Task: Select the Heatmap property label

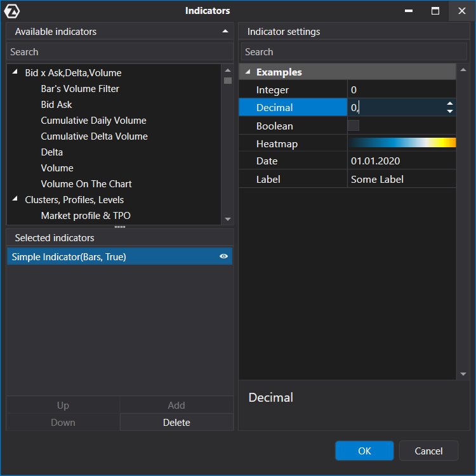Action: pos(277,144)
